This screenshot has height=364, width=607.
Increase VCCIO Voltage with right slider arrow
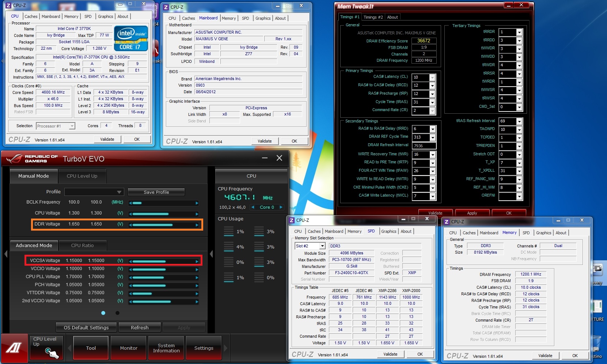click(197, 269)
